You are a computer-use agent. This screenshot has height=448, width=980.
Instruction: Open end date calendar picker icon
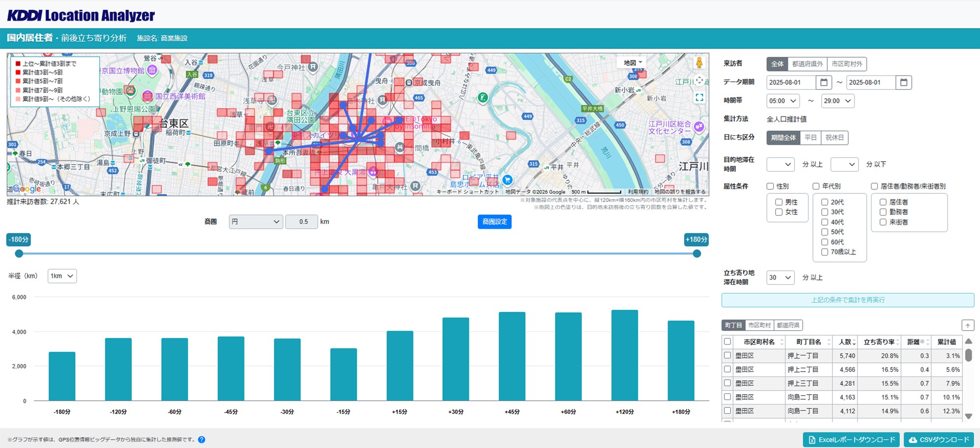click(904, 82)
